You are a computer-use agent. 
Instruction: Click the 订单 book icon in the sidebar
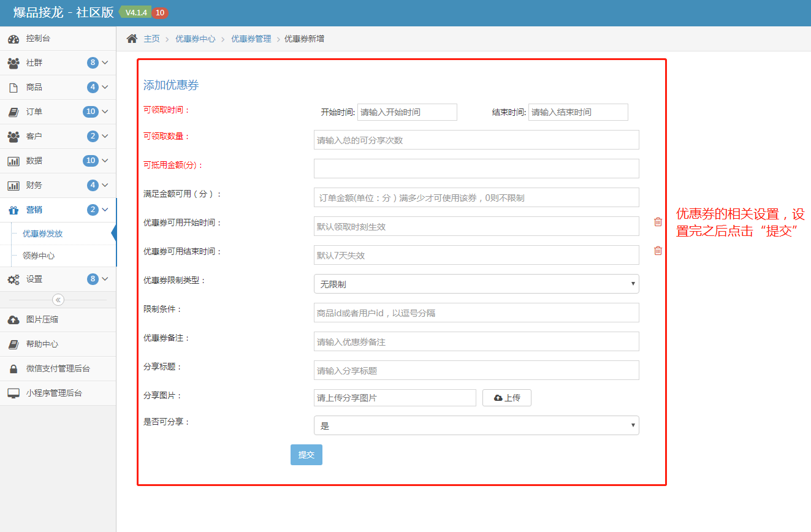click(x=13, y=112)
